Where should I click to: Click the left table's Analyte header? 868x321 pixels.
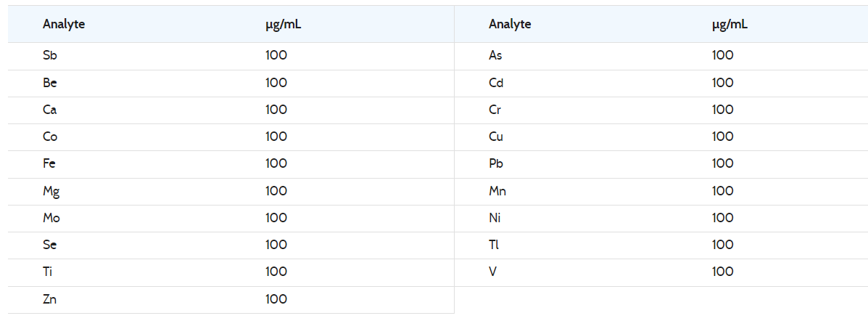click(x=64, y=24)
